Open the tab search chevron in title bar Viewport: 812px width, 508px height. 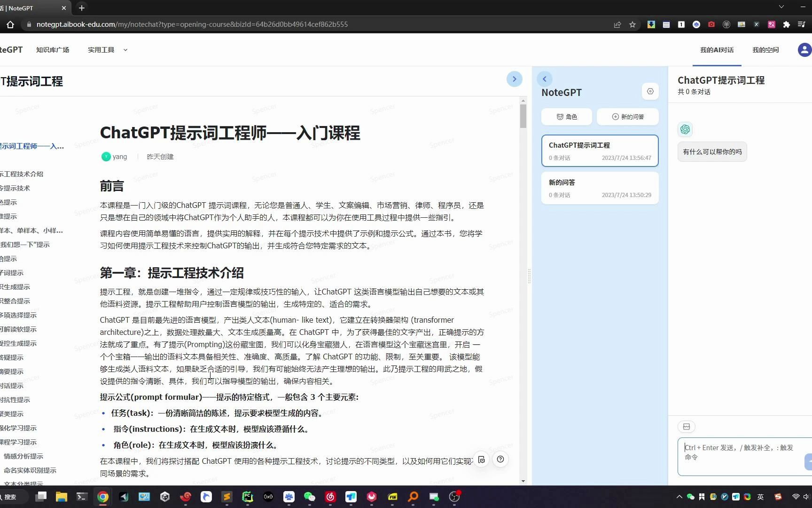[x=781, y=7]
